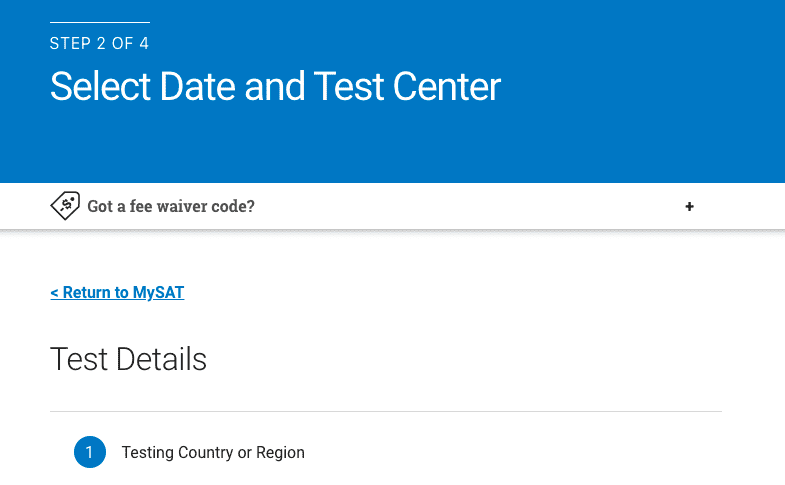Select the numbered step 1 circle

[90, 452]
